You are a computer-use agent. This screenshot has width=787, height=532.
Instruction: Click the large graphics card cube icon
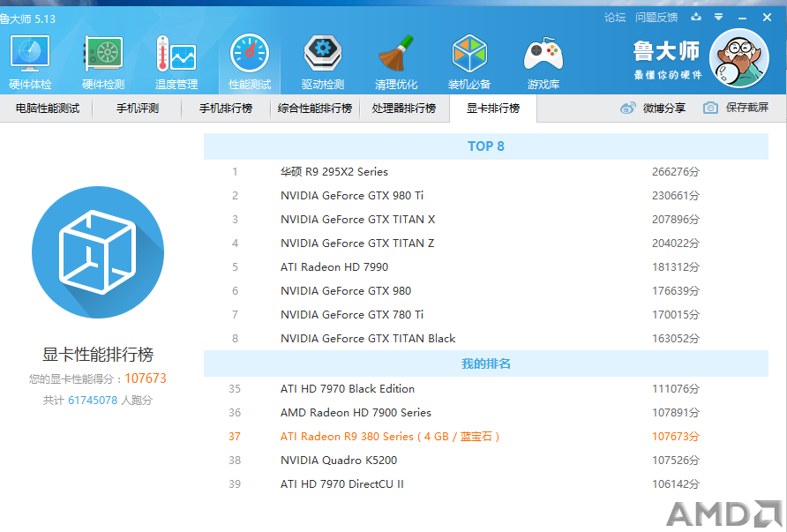tap(98, 252)
